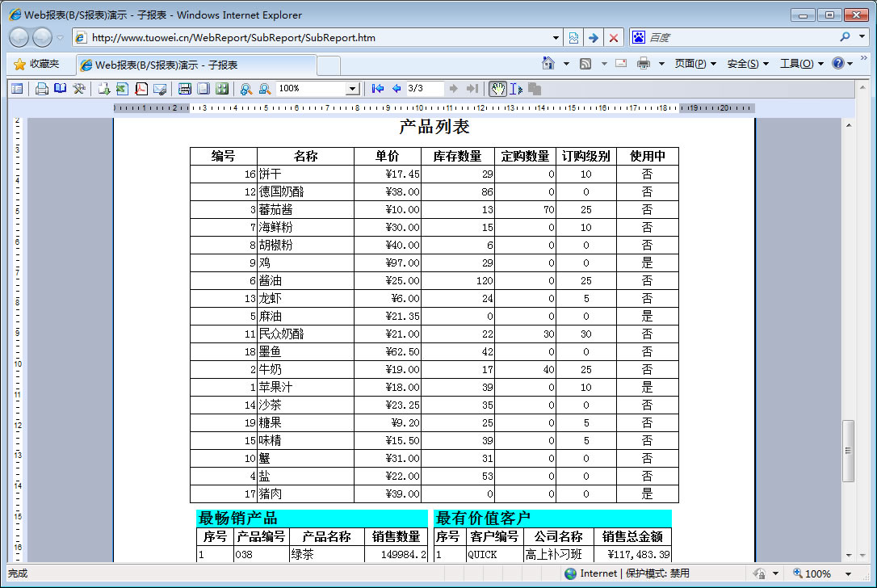Click the Excel export icon

(x=122, y=89)
